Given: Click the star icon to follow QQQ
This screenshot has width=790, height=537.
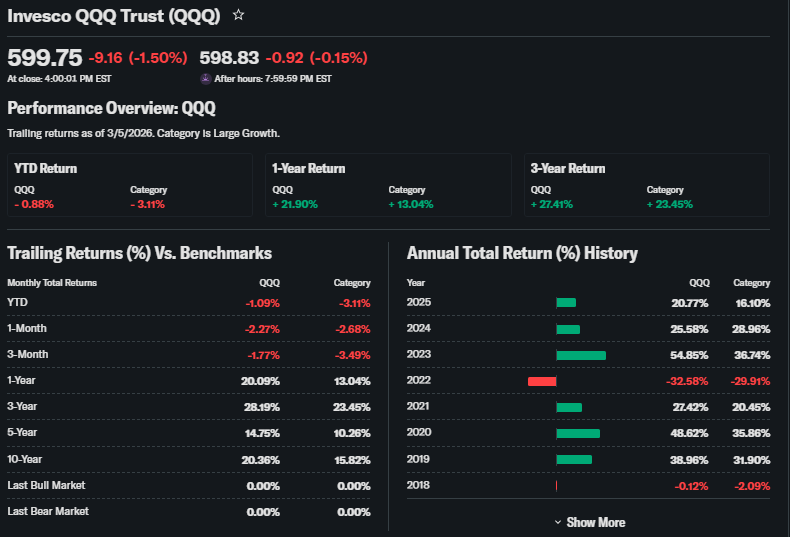Looking at the screenshot, I should coord(238,15).
